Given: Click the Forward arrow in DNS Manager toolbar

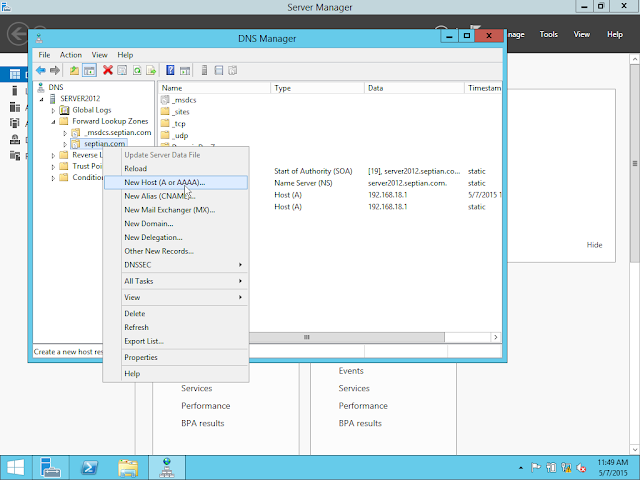Looking at the screenshot, I should tap(55, 71).
